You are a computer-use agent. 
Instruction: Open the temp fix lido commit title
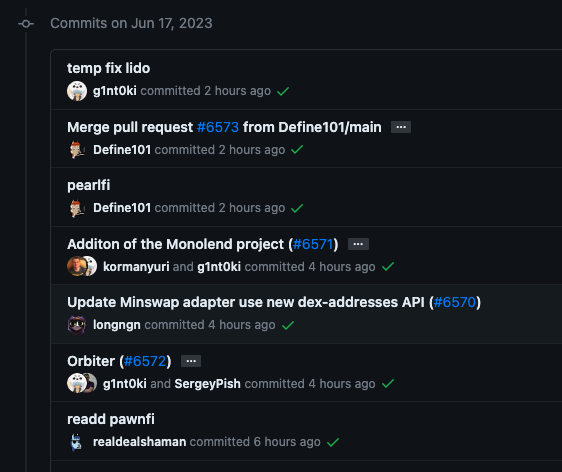[109, 68]
